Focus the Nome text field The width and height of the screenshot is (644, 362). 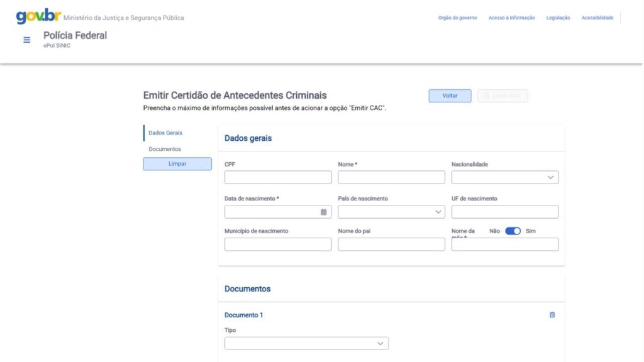pyautogui.click(x=391, y=177)
